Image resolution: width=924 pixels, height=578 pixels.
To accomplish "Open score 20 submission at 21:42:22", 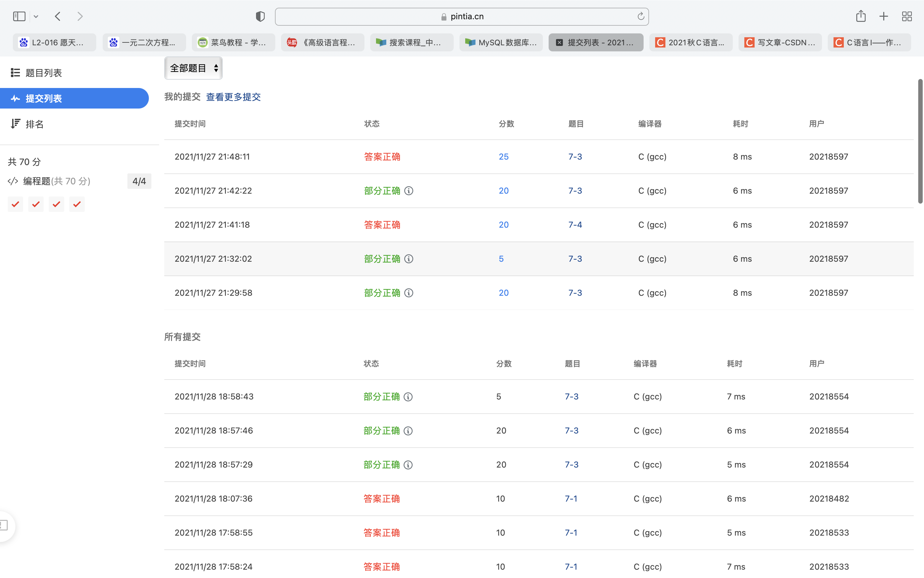I will point(504,191).
